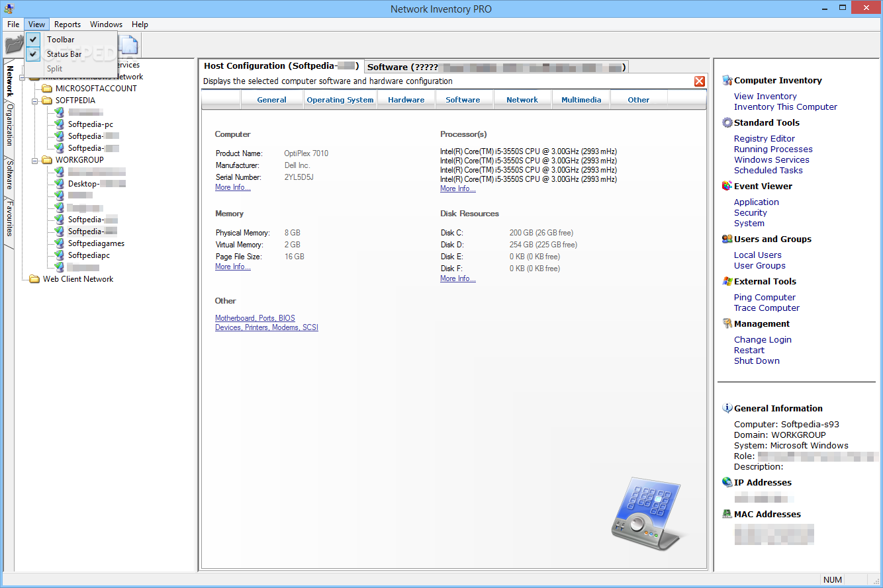Open the Multimedia tab

(x=581, y=100)
